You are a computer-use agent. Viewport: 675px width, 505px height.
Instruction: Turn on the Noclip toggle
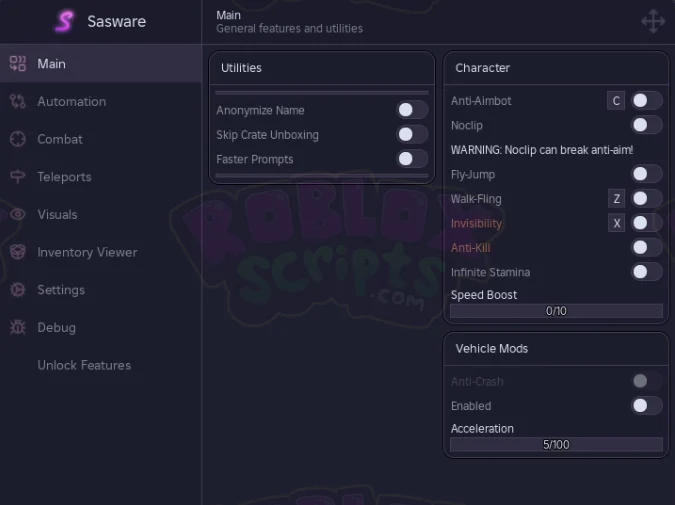coord(647,125)
